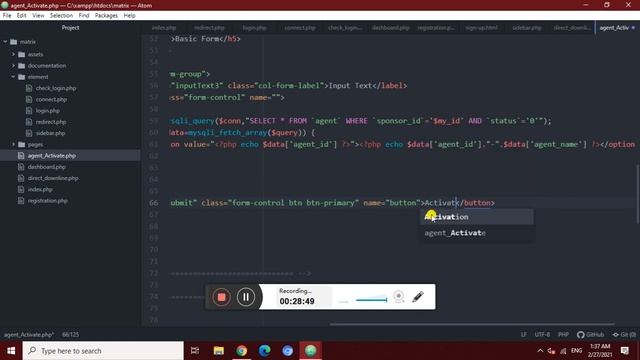The height and width of the screenshot is (360, 640).
Task: Show hidden system tray icons
Action: click(540, 351)
